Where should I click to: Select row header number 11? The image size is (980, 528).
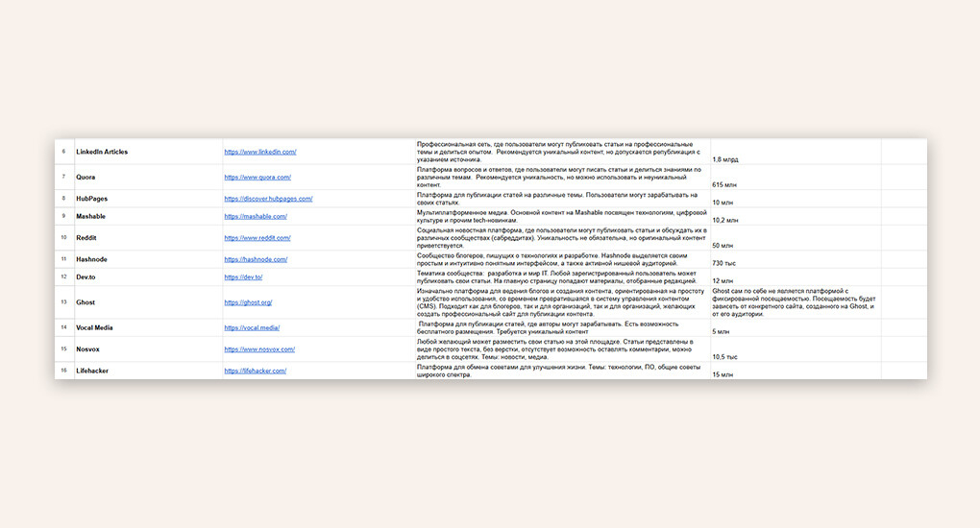(x=64, y=259)
